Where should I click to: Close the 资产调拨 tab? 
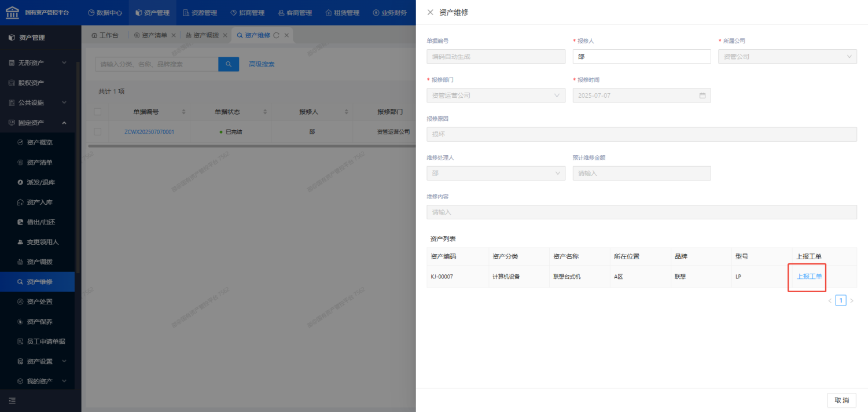pyautogui.click(x=225, y=35)
